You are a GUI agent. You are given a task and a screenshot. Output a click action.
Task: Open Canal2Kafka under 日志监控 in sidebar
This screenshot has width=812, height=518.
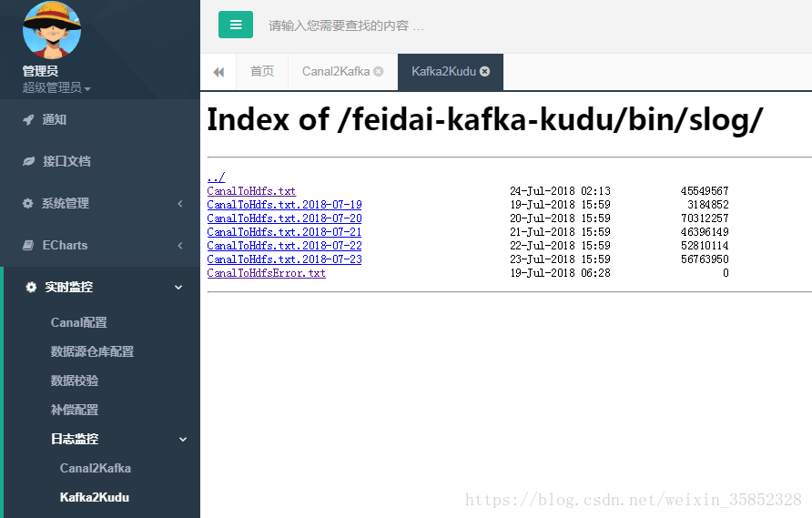click(96, 468)
